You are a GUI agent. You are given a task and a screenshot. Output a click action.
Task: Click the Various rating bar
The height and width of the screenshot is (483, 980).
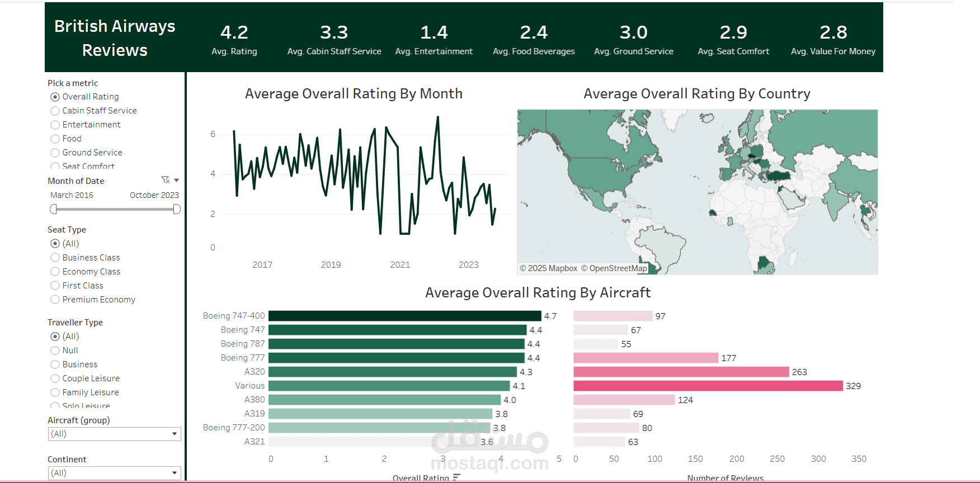coord(389,386)
